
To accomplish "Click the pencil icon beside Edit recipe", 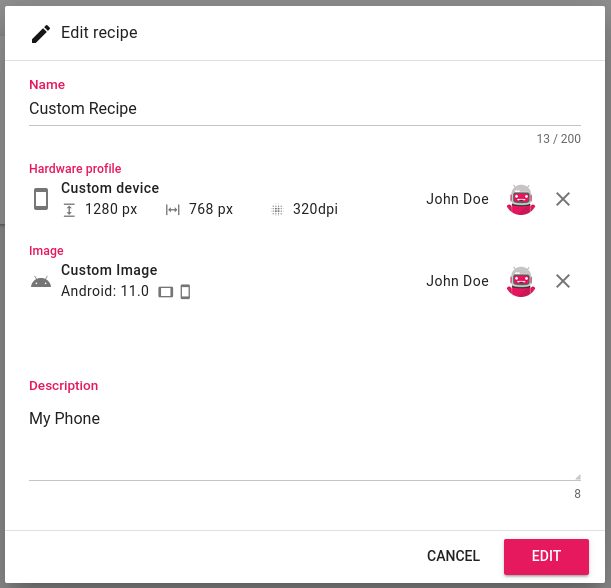I will (41, 34).
